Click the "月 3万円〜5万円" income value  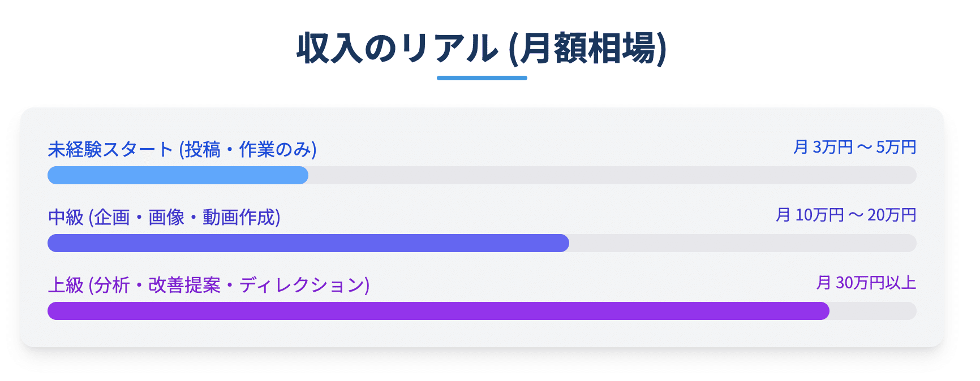pos(854,147)
